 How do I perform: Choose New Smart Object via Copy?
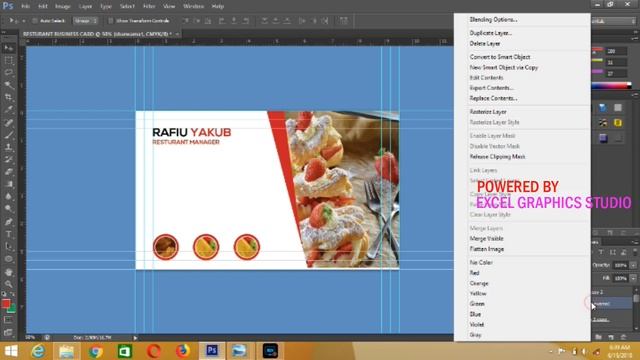(x=504, y=67)
